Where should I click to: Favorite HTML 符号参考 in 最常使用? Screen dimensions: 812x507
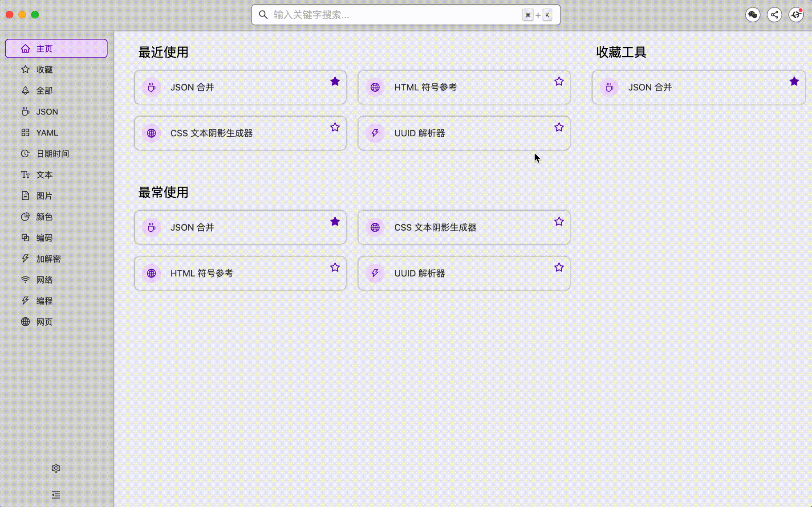(335, 267)
